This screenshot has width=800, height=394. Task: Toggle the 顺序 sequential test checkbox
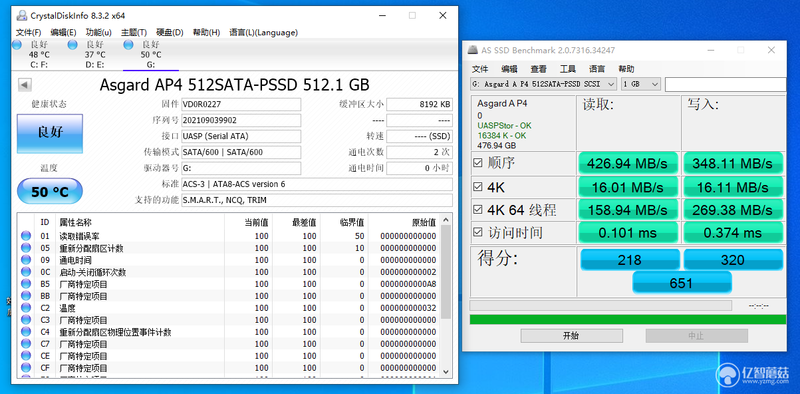point(478,163)
